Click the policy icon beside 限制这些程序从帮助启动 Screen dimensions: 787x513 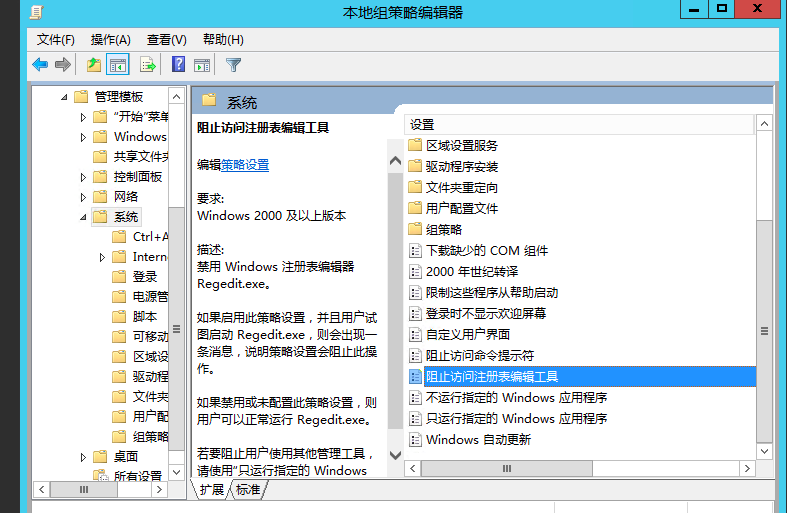pyautogui.click(x=415, y=292)
